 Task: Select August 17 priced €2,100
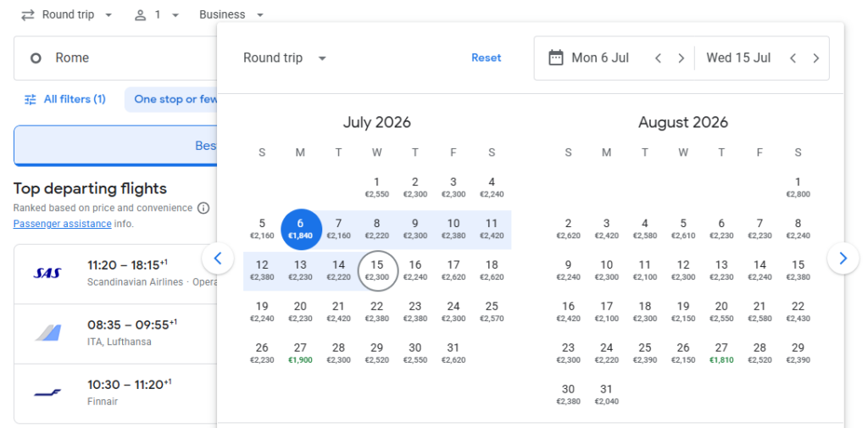coord(607,312)
